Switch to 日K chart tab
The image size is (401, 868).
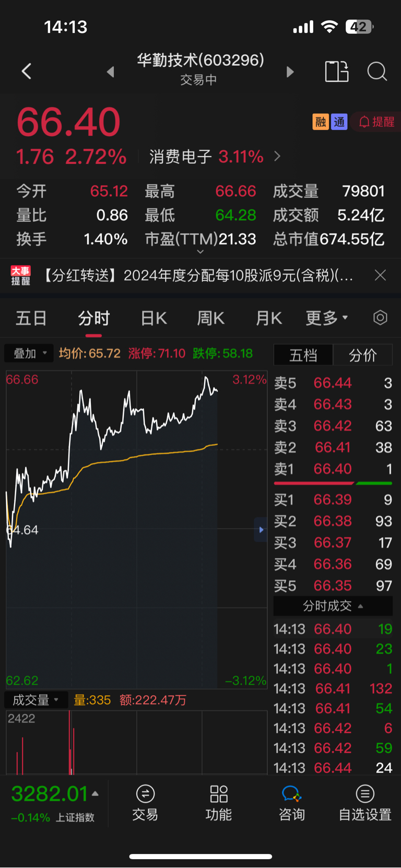pyautogui.click(x=154, y=318)
